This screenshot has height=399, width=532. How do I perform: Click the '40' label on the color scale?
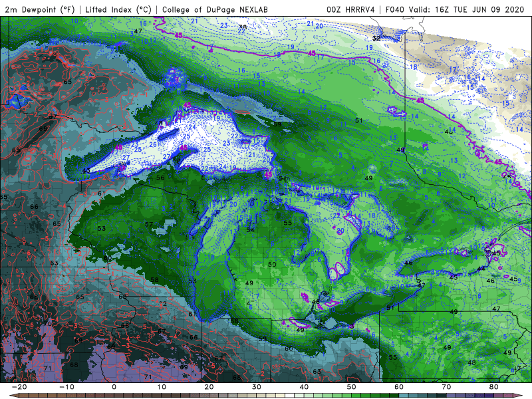pyautogui.click(x=304, y=387)
